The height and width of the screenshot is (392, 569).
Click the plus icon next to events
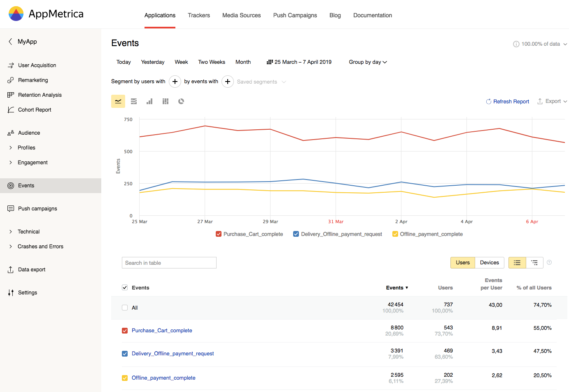(x=228, y=82)
